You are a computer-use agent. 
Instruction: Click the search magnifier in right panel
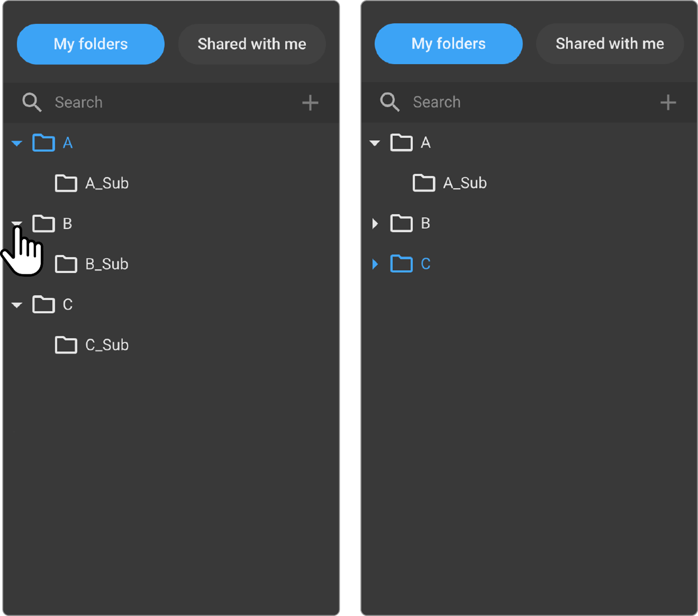pyautogui.click(x=390, y=102)
